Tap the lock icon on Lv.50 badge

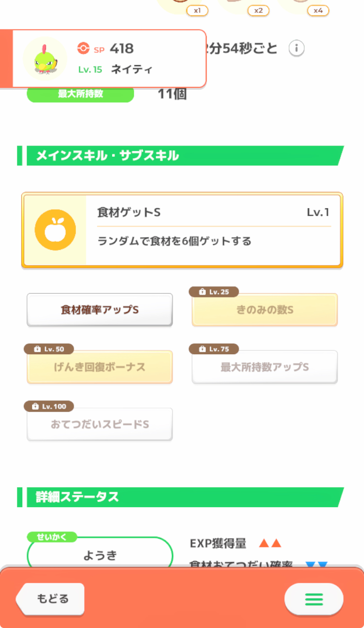tap(37, 349)
